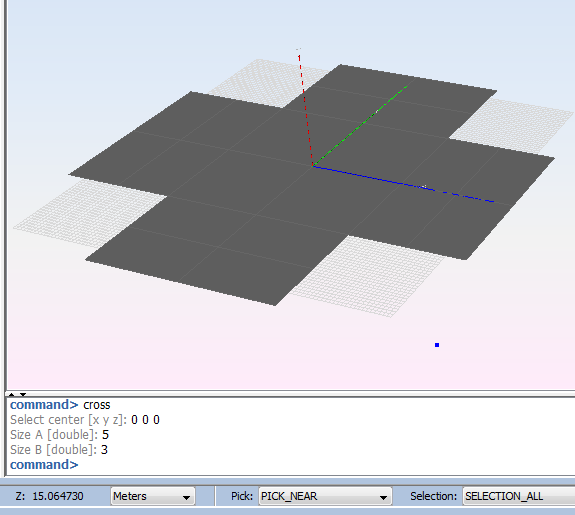Click the green dashed axis line

[360, 126]
